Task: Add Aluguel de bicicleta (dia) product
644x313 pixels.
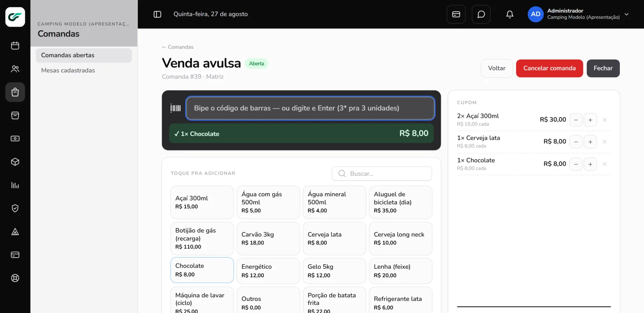Action: point(400,202)
